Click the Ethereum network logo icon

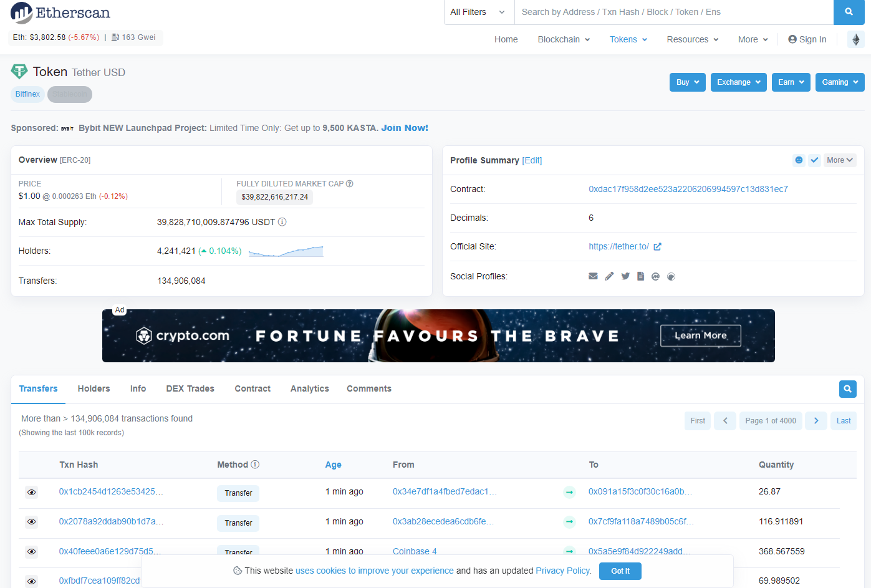coord(855,39)
